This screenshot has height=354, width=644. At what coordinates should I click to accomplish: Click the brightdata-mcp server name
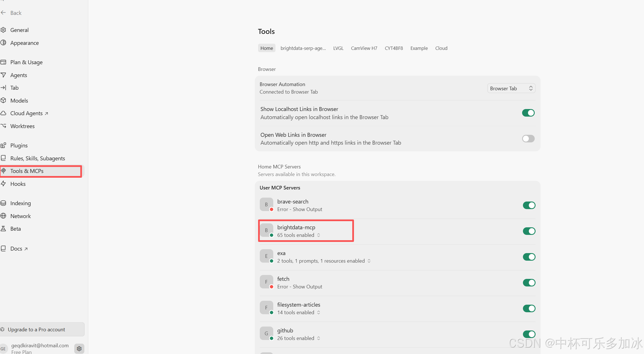(296, 227)
